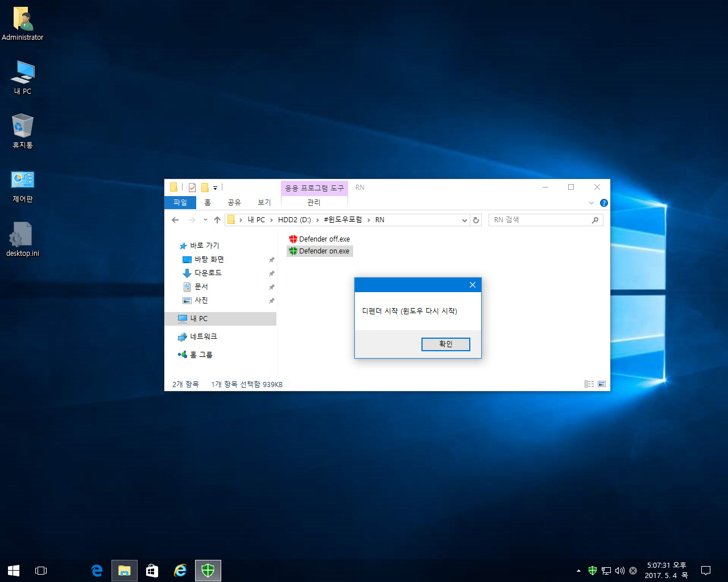Viewport: 728px width, 582px height.
Task: Click the Explorer forward arrow
Action: coord(192,220)
